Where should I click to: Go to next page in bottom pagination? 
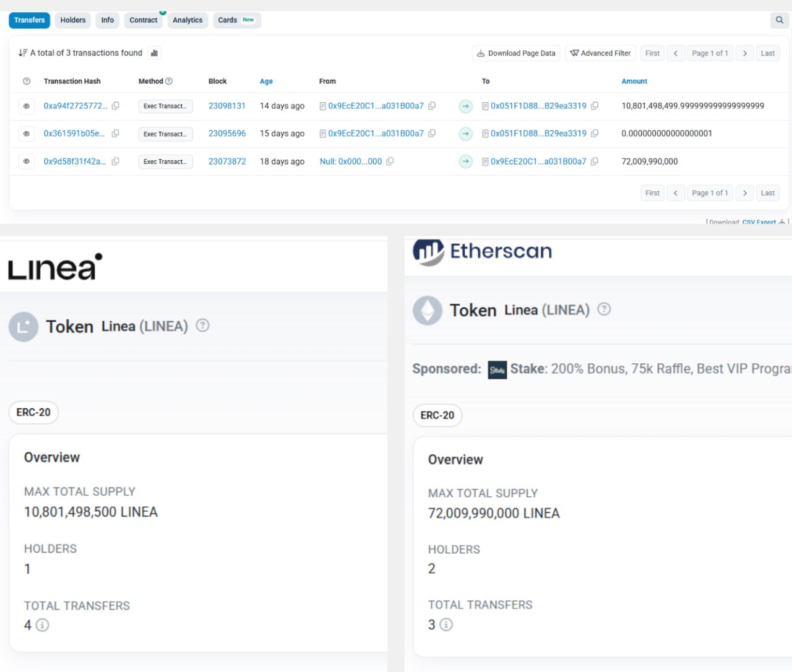tap(745, 193)
